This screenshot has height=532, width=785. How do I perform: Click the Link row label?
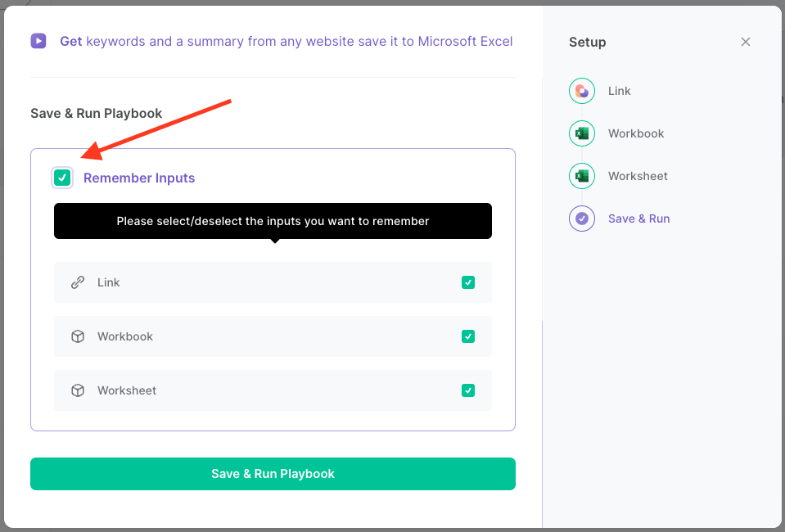click(109, 282)
